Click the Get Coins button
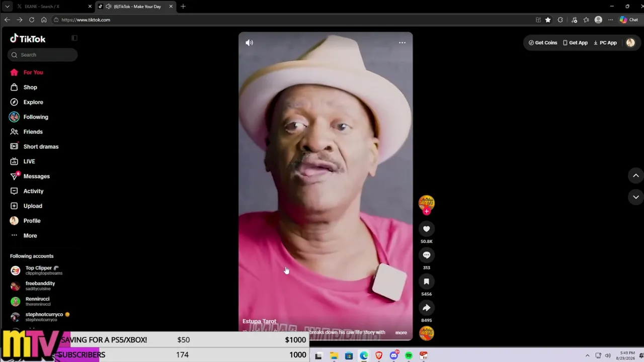The image size is (644, 362). click(543, 43)
